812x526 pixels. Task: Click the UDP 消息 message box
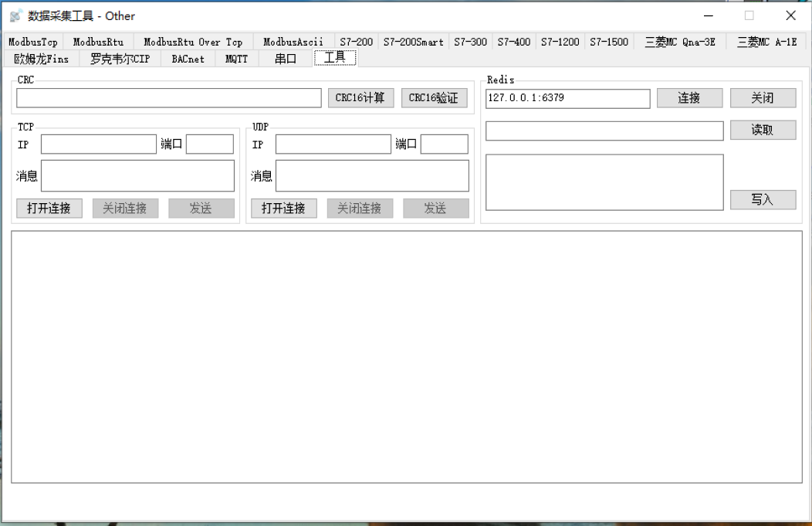coord(372,175)
